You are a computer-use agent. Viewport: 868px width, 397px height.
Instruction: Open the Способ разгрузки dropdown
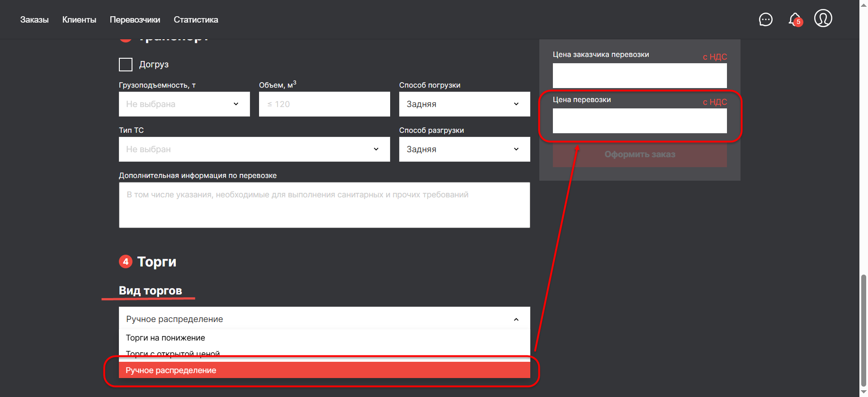[464, 149]
